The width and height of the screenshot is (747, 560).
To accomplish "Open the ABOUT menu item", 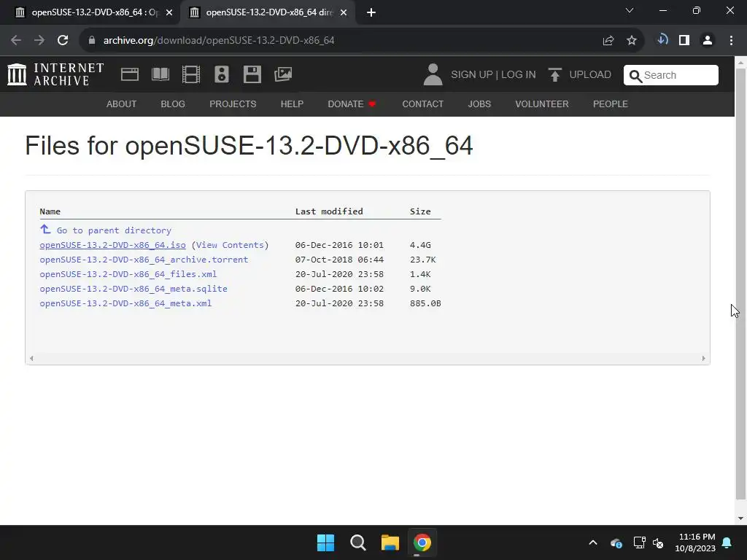I will point(122,104).
